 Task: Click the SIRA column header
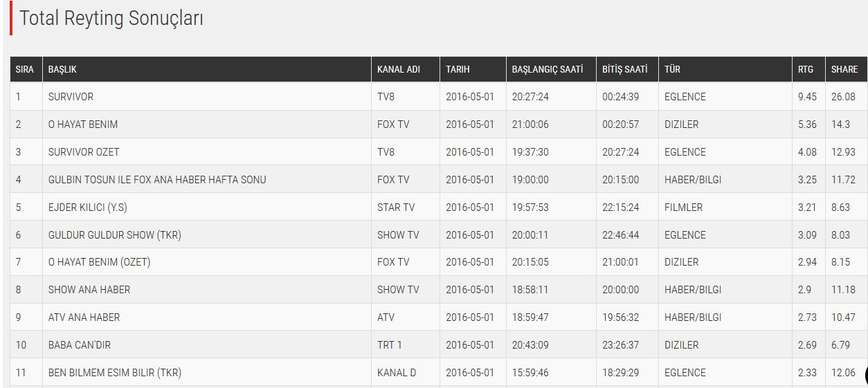[24, 69]
